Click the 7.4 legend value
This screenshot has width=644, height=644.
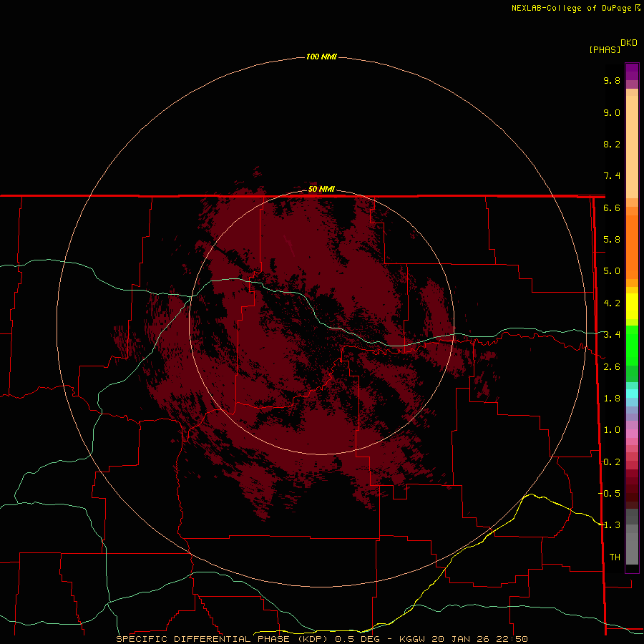click(612, 176)
